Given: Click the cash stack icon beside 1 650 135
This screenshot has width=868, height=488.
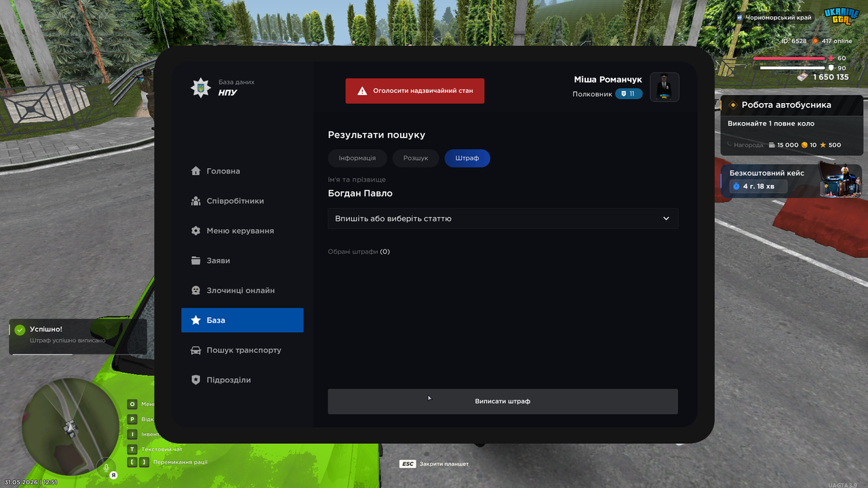Looking at the screenshot, I should point(803,77).
